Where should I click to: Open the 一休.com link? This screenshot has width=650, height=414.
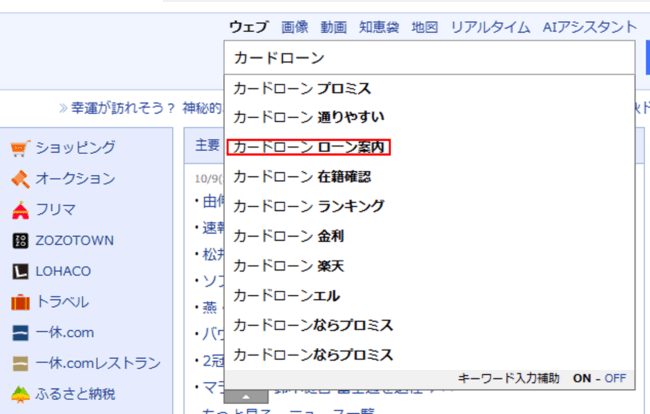65,332
